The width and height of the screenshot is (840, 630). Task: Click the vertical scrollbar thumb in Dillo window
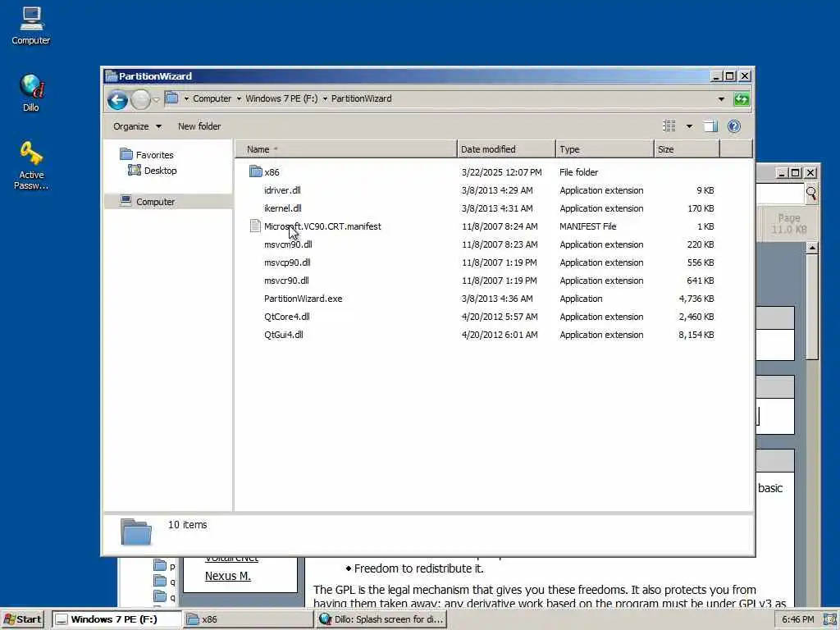click(812, 307)
